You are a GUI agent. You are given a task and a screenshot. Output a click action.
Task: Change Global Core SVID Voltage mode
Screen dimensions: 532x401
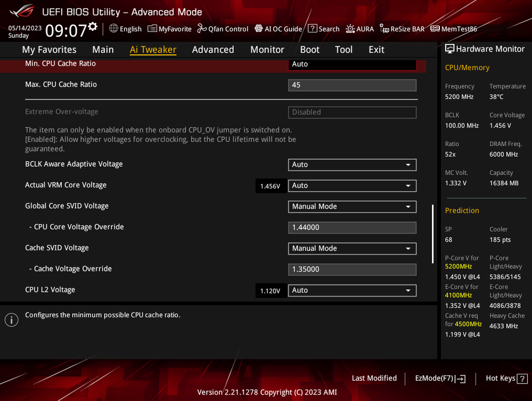point(351,207)
